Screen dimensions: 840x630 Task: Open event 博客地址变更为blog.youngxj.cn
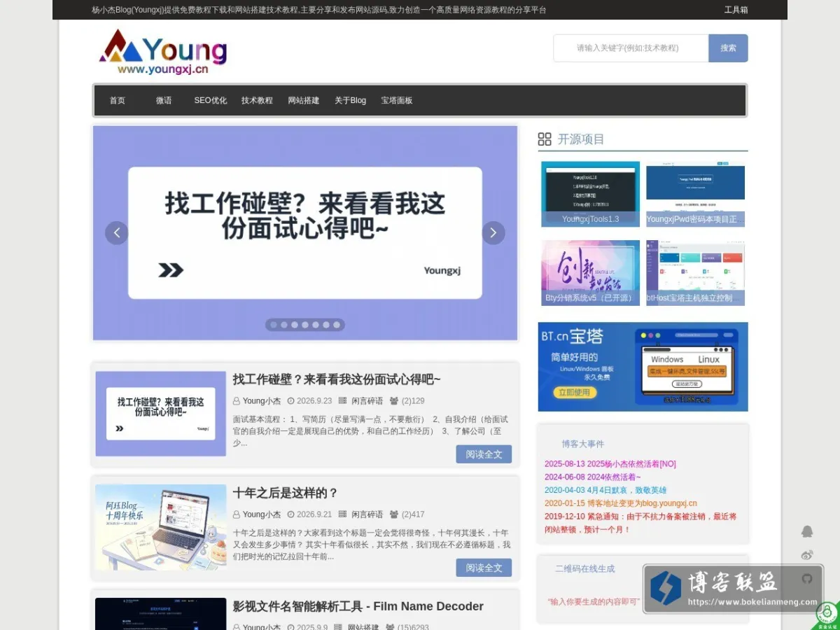coord(621,504)
